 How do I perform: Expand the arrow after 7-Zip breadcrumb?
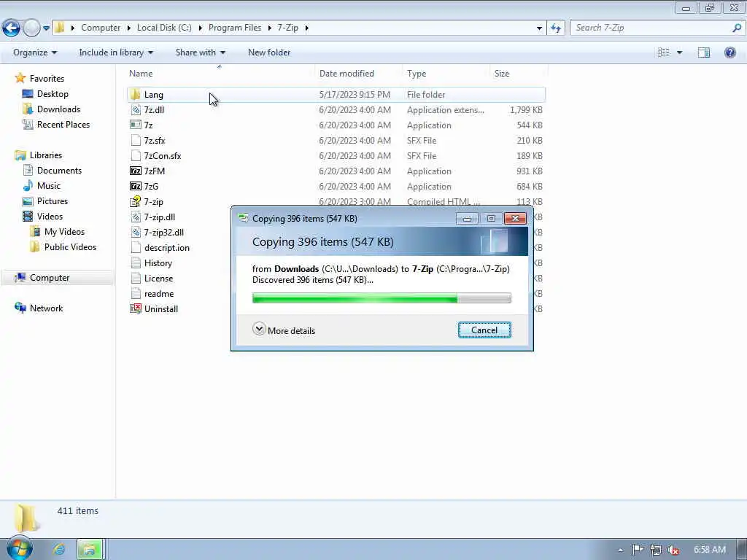pyautogui.click(x=307, y=28)
